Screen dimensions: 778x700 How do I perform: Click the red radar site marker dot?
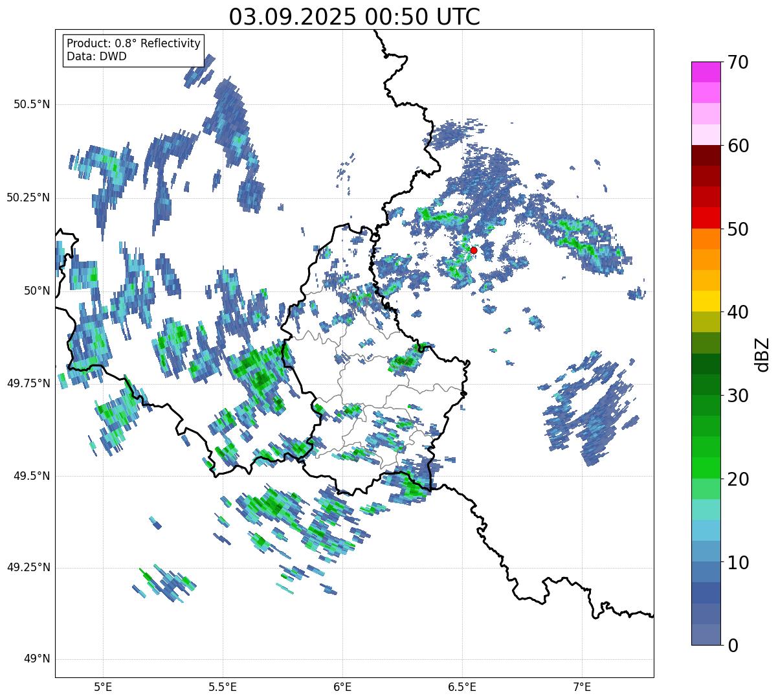tap(474, 250)
